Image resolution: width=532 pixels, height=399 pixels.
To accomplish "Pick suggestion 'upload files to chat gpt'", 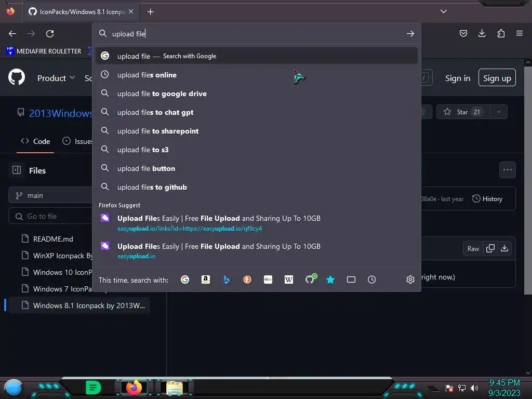I will (257, 112).
